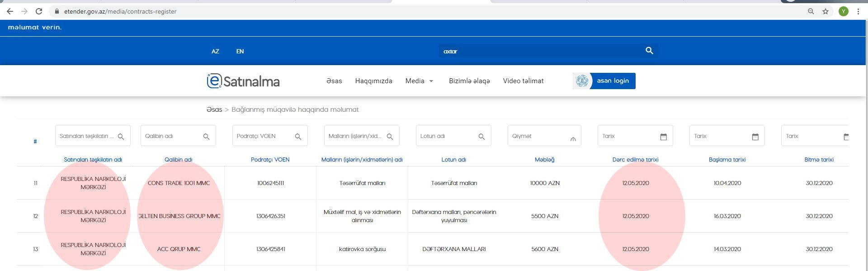Reload the page with the refresh icon

click(39, 11)
